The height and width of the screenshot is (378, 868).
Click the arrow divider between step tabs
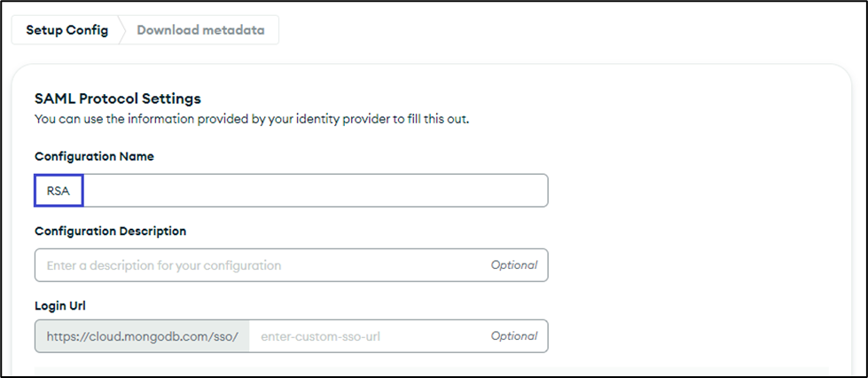click(x=122, y=30)
